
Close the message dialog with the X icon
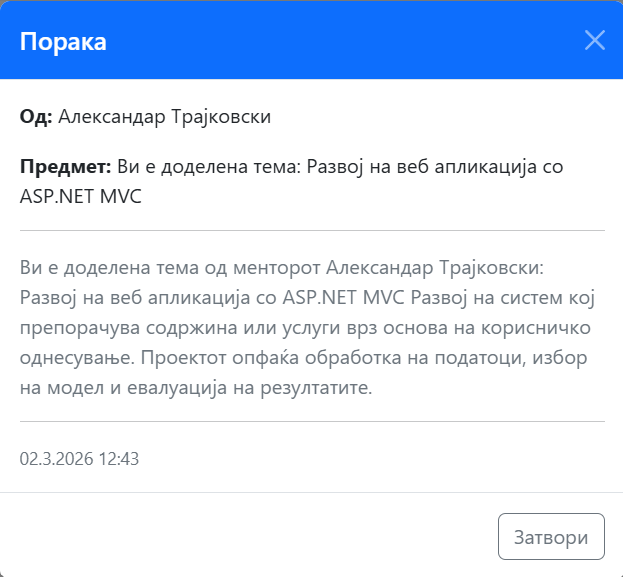595,40
